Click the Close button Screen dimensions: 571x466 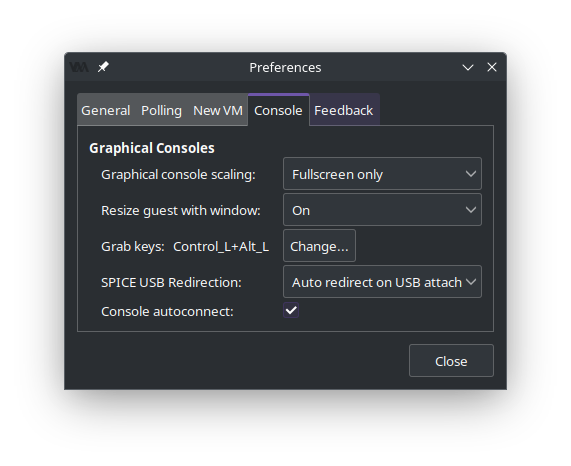[451, 361]
